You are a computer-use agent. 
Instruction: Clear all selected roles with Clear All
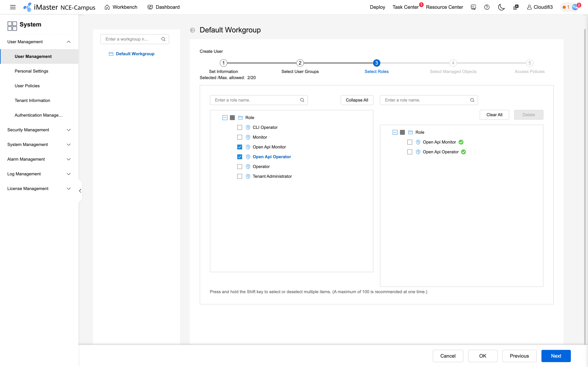pos(494,115)
